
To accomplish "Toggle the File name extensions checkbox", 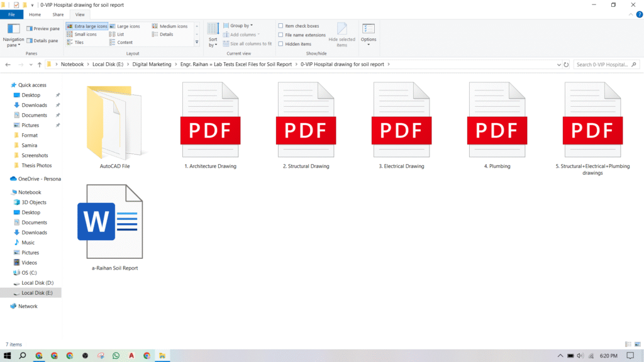I will click(x=280, y=35).
